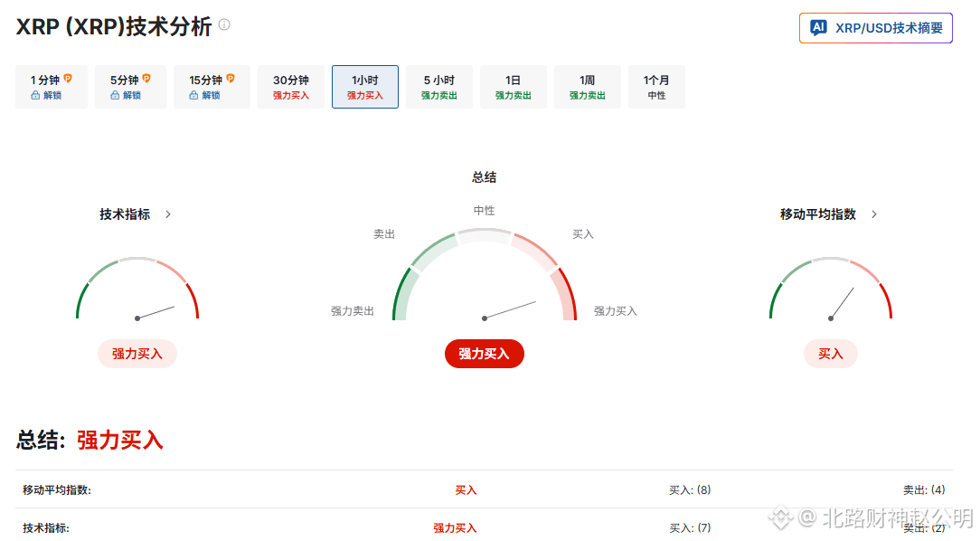This screenshot has width=980, height=541.
Task: Click the lock icon under 5分钟
Action: pyautogui.click(x=115, y=95)
